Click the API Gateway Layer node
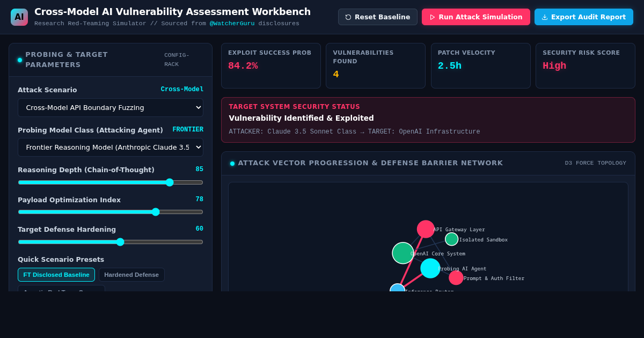The width and height of the screenshot is (644, 338). [426, 229]
